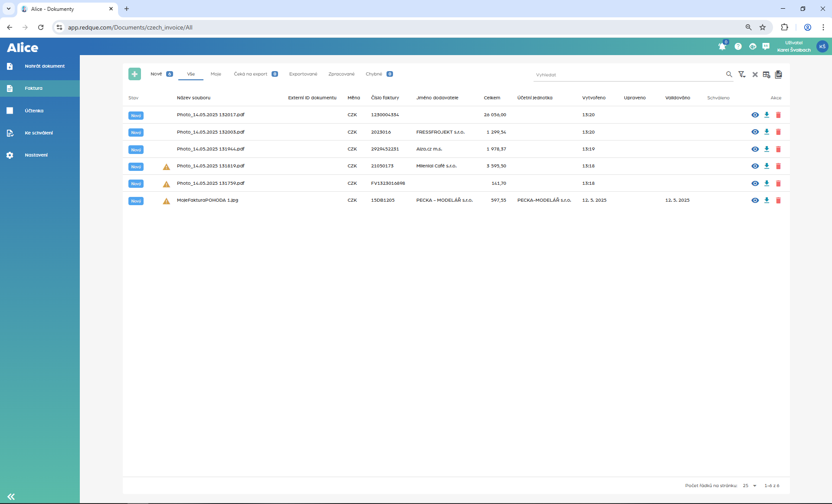The width and height of the screenshot is (832, 504).
Task: Open Faktura section in sidebar
Action: coord(40,88)
